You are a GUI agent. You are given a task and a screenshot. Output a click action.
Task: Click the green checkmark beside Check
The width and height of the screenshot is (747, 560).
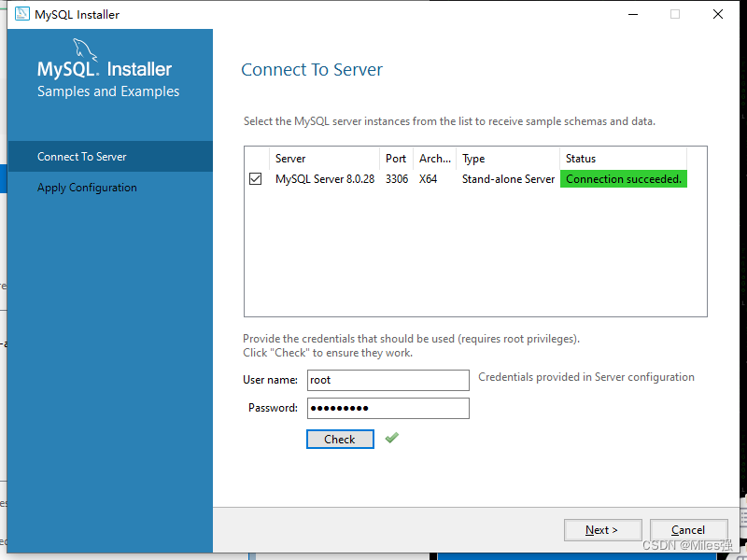392,438
